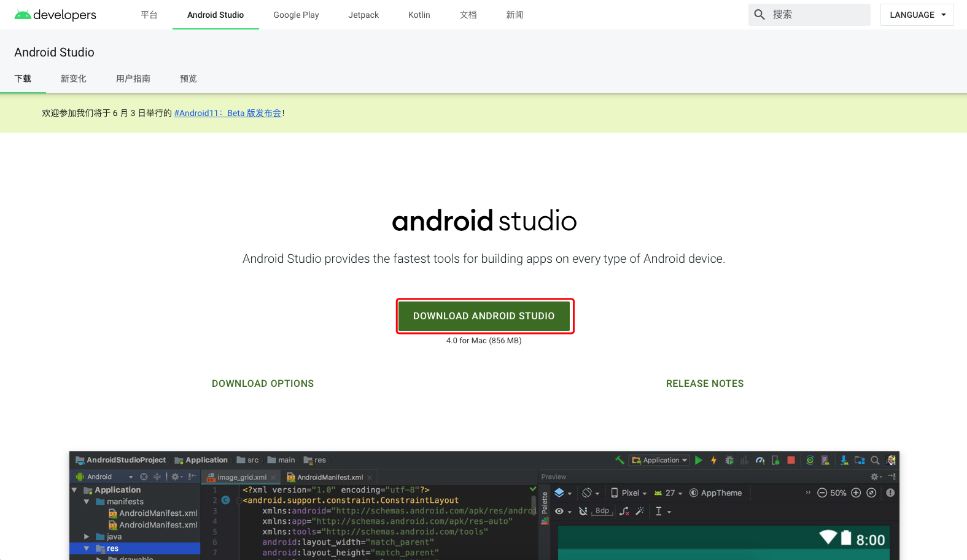
Task: Click the search magnifier icon in the header
Action: [759, 15]
